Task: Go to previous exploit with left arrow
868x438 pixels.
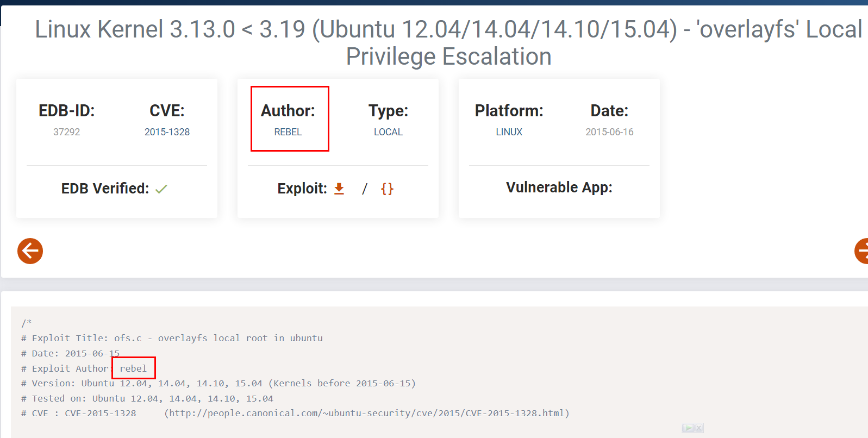Action: click(x=30, y=251)
